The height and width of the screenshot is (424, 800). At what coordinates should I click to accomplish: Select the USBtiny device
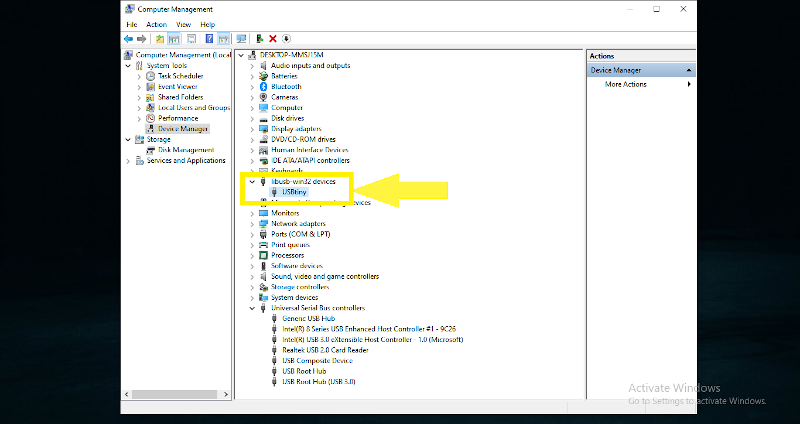coord(294,192)
